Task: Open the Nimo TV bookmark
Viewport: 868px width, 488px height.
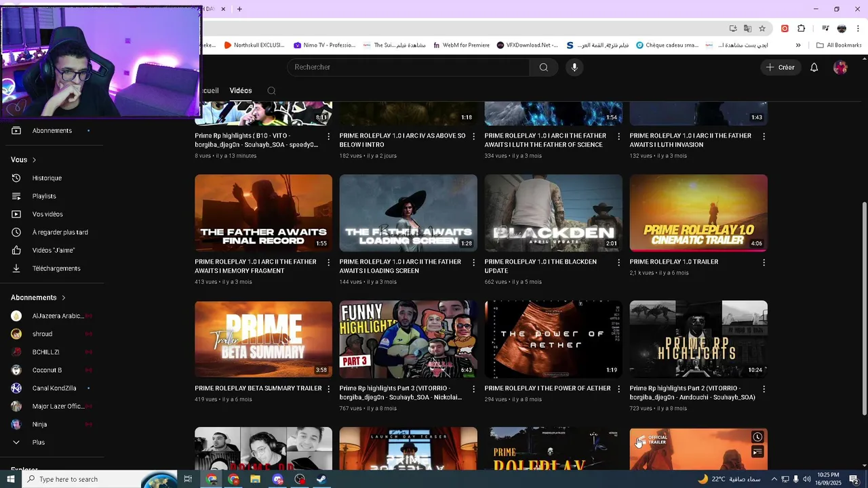Action: coord(324,45)
